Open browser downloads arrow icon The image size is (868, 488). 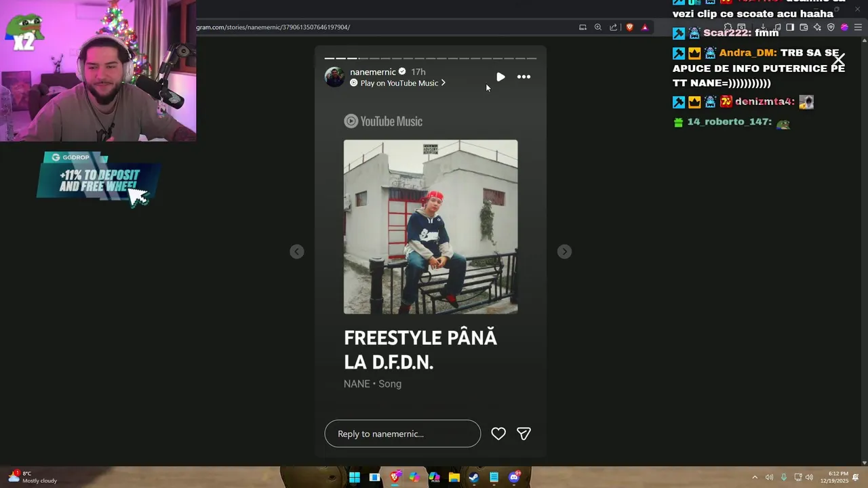[x=763, y=27]
